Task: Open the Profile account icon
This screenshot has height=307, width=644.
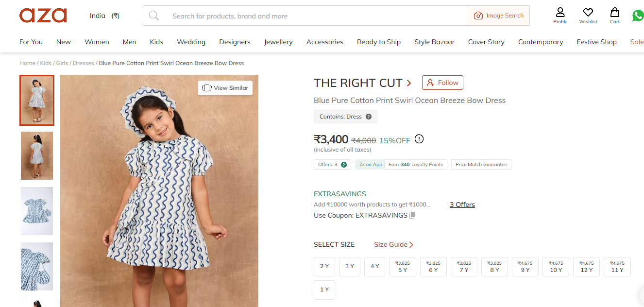Action: 560,15
